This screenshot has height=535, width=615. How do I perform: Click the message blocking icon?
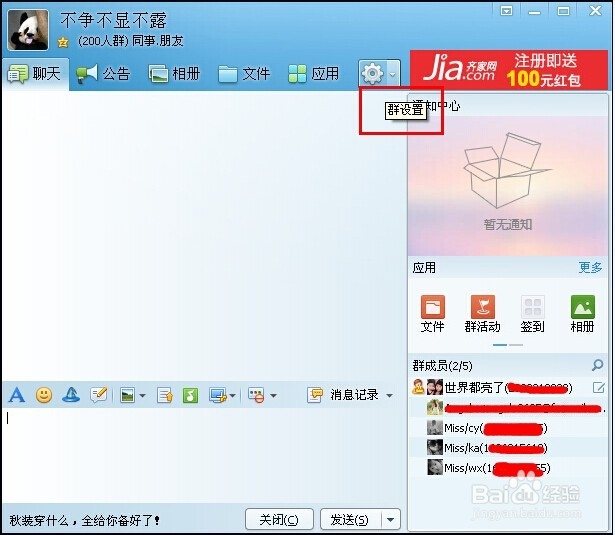click(256, 395)
